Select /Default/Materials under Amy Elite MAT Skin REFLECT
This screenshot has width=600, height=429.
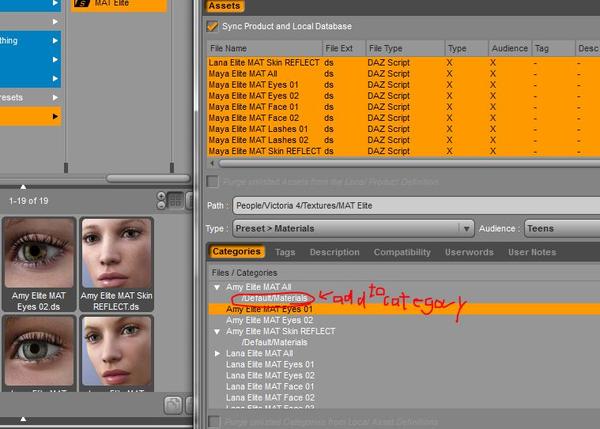point(274,343)
